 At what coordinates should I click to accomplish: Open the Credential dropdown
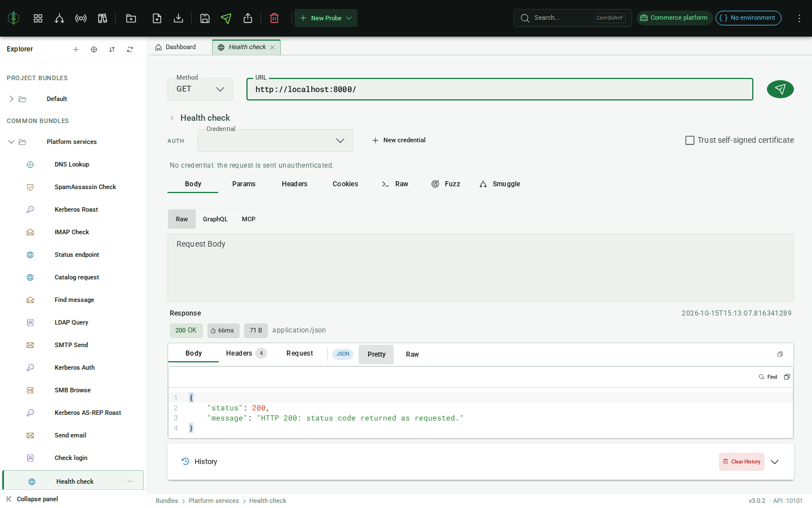[x=275, y=141]
